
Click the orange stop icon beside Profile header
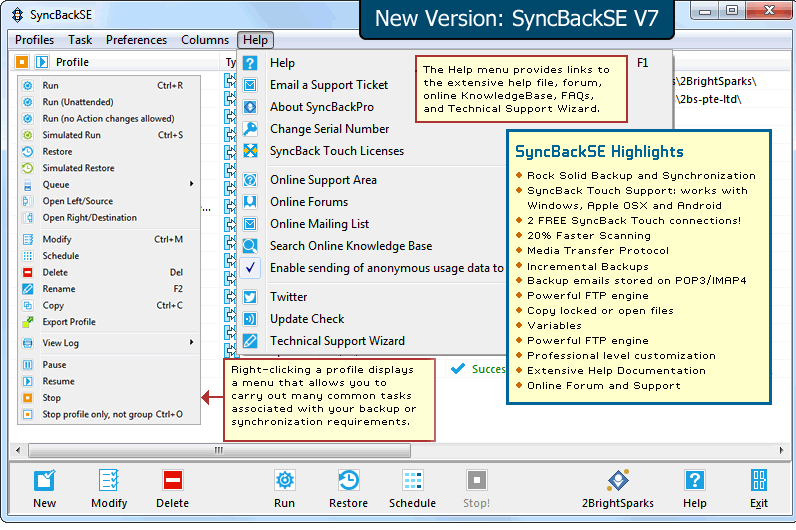[22, 62]
